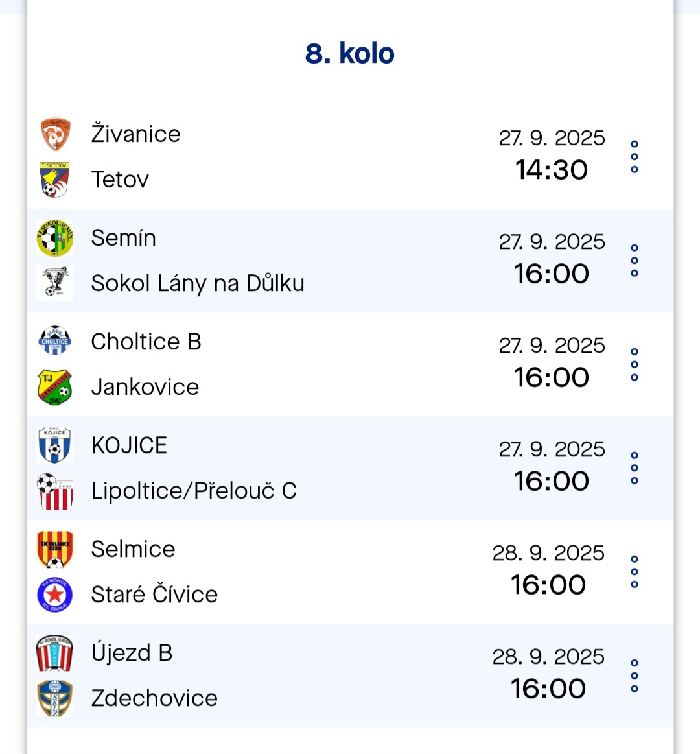Open options menu for Živanice vs Tetov

635,157
